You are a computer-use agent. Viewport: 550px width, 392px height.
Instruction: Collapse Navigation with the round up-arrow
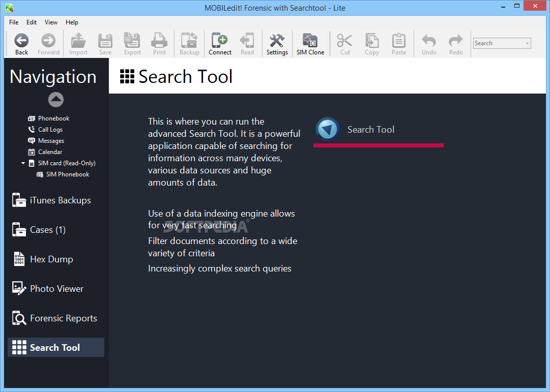tap(56, 100)
